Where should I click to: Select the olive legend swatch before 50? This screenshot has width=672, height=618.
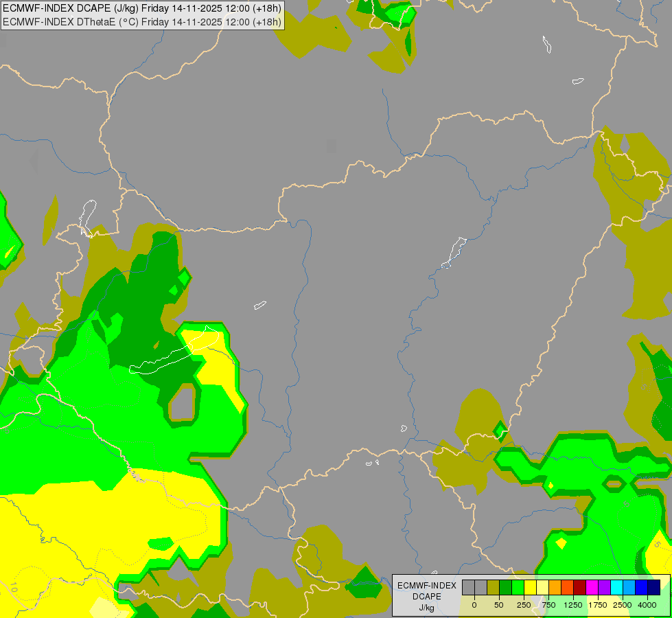click(x=493, y=587)
